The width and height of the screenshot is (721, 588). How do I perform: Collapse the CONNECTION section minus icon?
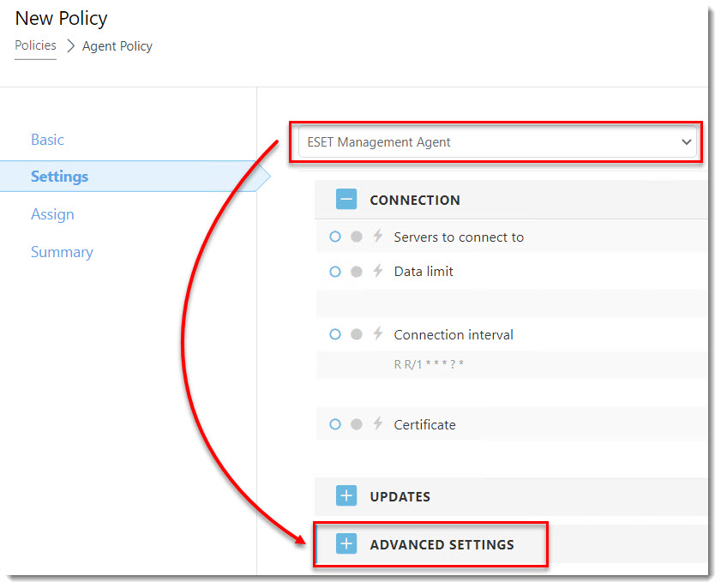click(x=346, y=200)
